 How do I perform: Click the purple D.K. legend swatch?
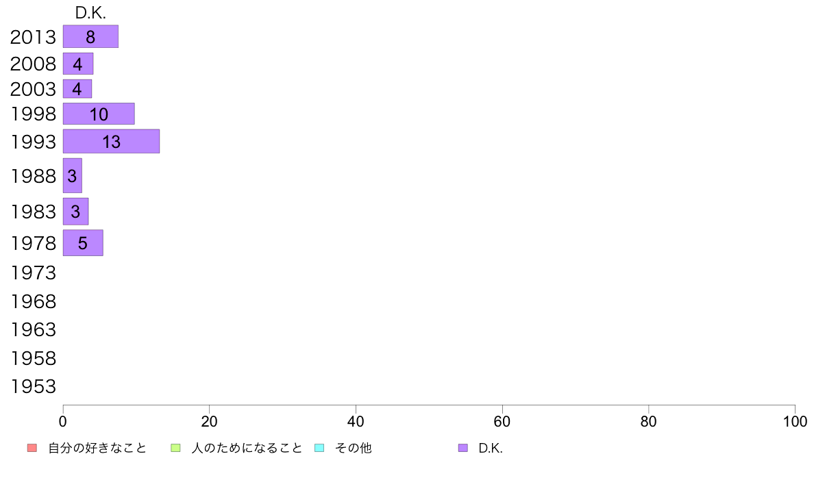pos(463,448)
